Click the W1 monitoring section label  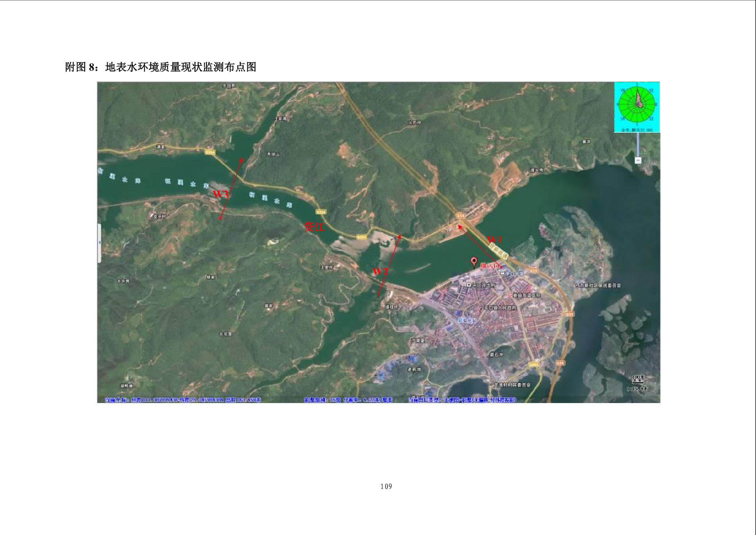(494, 239)
